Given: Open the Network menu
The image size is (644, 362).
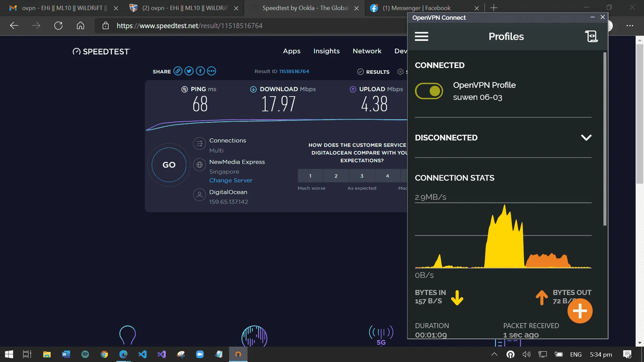Looking at the screenshot, I should tap(367, 51).
